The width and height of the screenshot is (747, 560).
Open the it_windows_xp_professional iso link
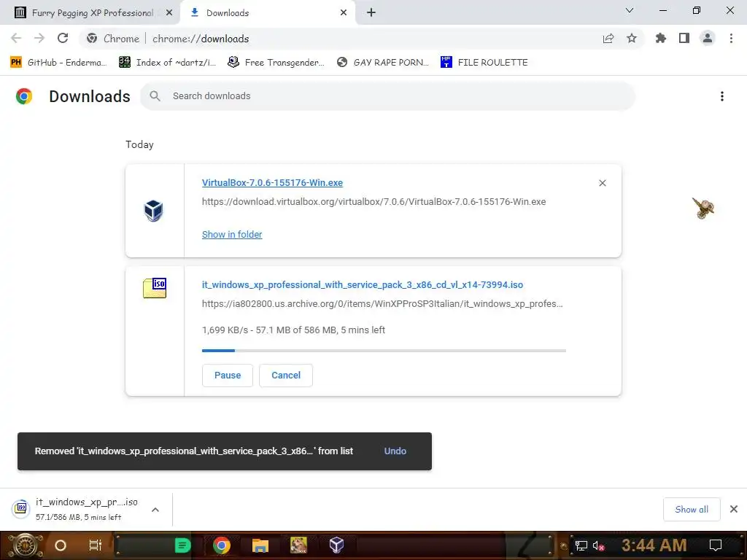point(363,285)
